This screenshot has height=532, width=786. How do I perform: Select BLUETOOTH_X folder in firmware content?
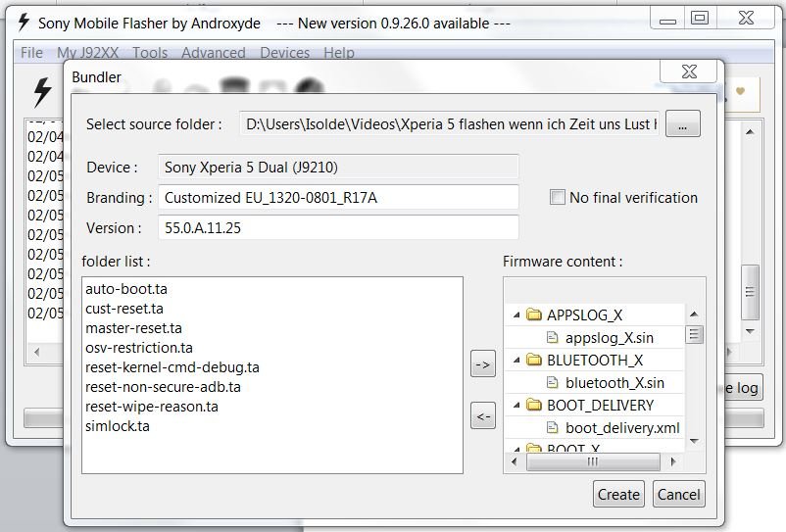click(595, 361)
